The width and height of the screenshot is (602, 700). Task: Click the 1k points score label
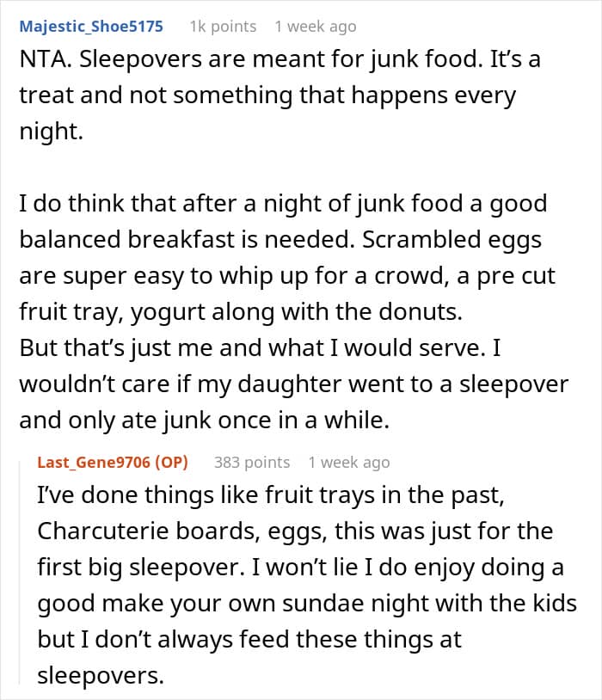tap(223, 27)
